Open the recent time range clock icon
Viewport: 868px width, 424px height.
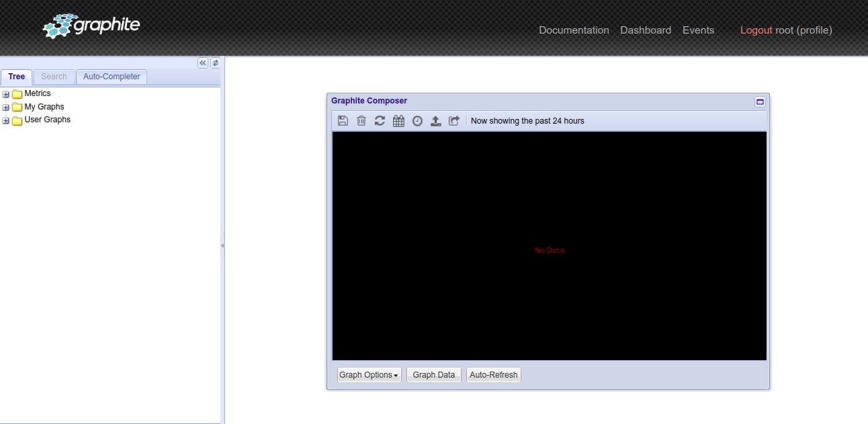click(417, 121)
